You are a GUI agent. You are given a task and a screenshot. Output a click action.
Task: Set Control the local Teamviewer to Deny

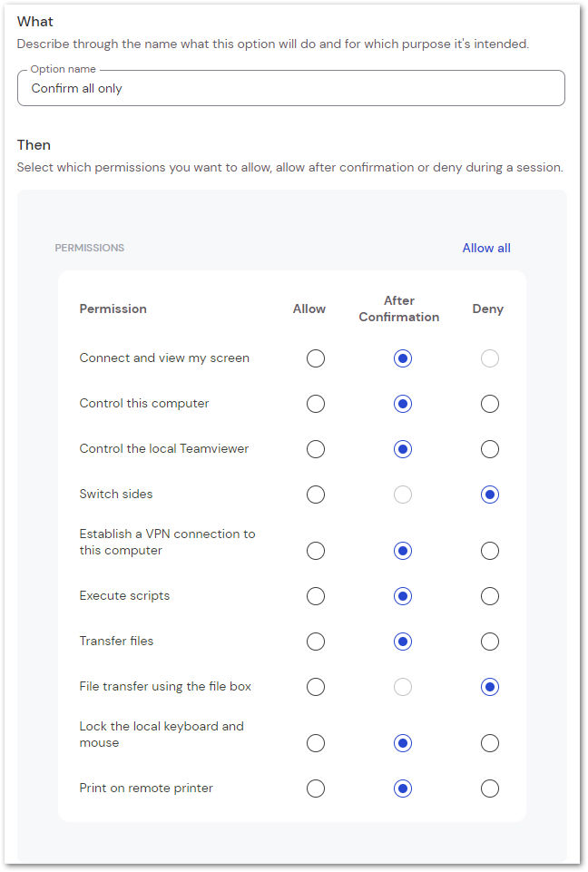(489, 449)
